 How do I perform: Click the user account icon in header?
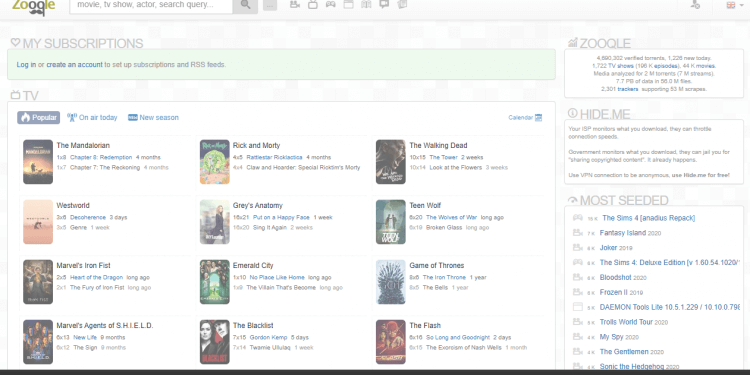pyautogui.click(x=695, y=5)
